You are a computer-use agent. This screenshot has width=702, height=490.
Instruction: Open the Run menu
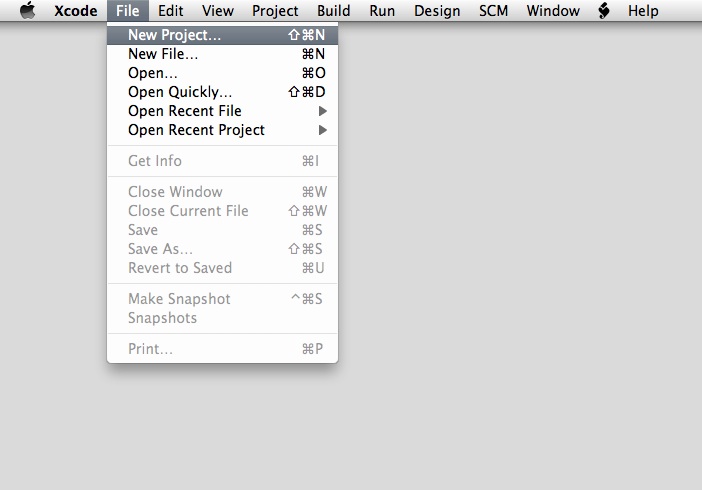[382, 10]
